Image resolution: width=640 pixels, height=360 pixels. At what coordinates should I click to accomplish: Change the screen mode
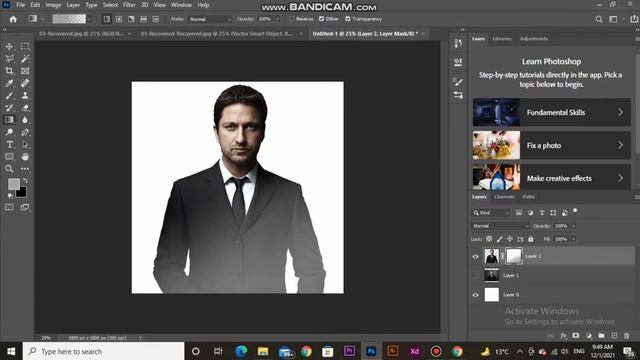25,207
